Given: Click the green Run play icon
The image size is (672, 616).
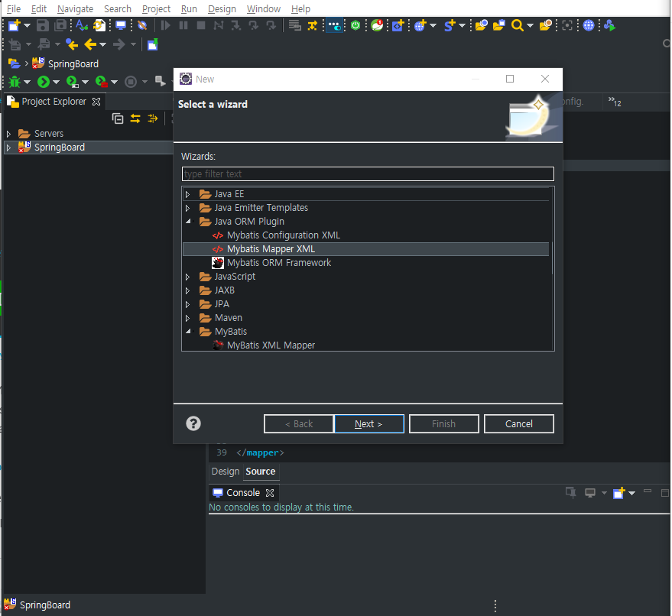Looking at the screenshot, I should pyautogui.click(x=44, y=81).
